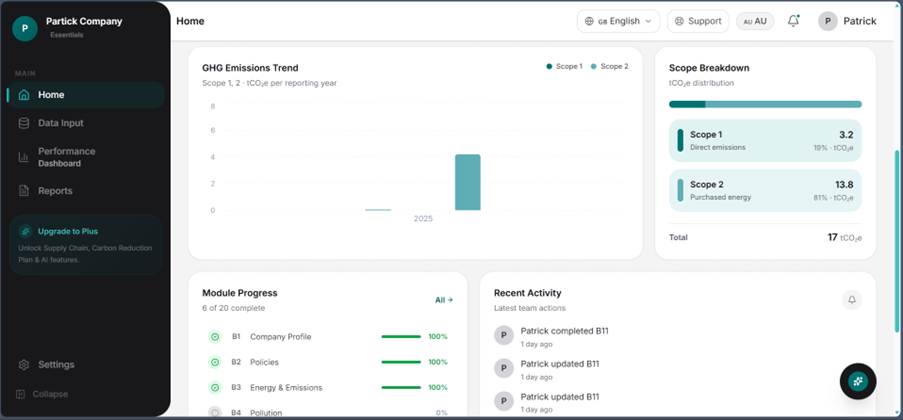This screenshot has width=903, height=420.
Task: Click the 'Pollution' module row text
Action: tap(266, 413)
